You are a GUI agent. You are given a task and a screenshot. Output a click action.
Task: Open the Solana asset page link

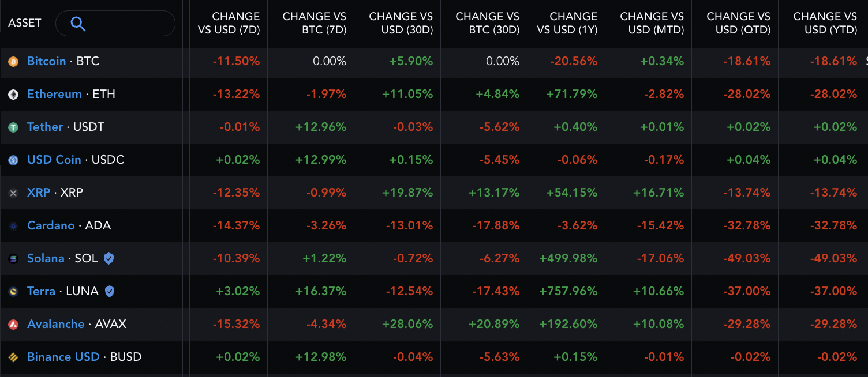(46, 258)
